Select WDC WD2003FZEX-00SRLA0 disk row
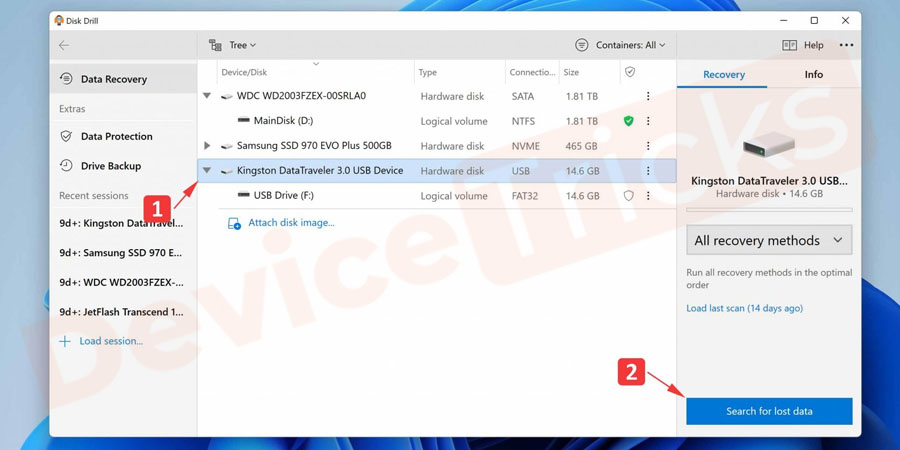Image resolution: width=900 pixels, height=450 pixels. 437,96
